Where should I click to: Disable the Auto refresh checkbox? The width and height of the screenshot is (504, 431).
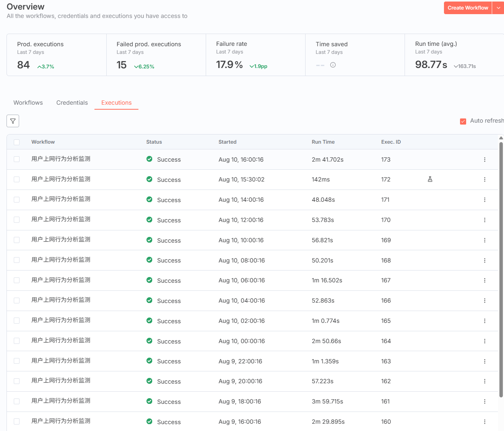coord(463,121)
